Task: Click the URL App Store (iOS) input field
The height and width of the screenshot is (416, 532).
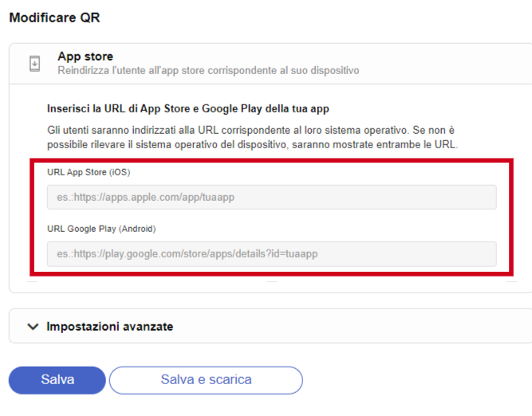Action: 272,197
